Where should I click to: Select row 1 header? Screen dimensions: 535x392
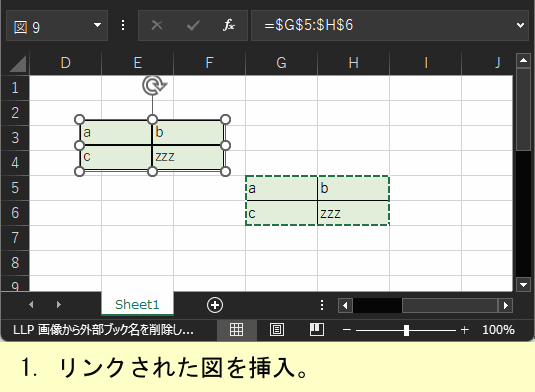15,88
